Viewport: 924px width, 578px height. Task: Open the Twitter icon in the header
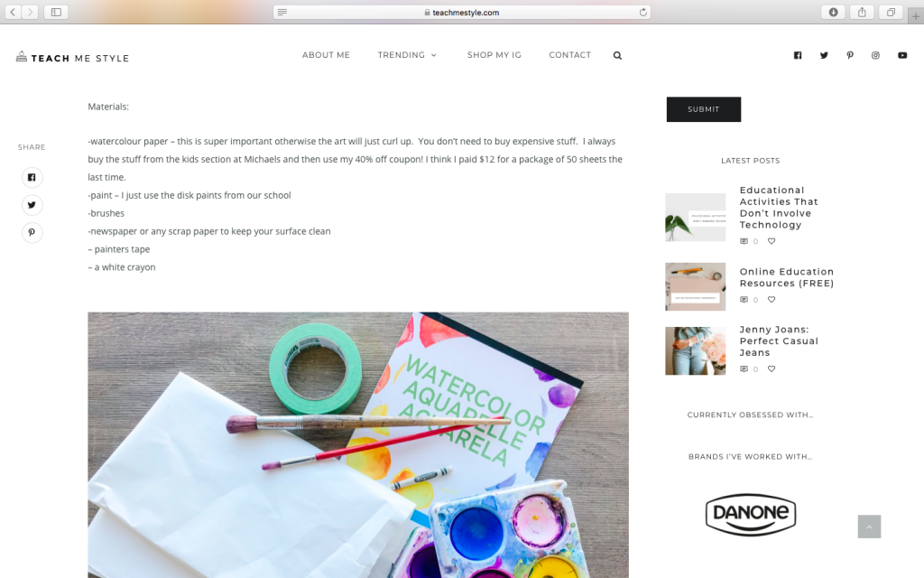(x=824, y=55)
